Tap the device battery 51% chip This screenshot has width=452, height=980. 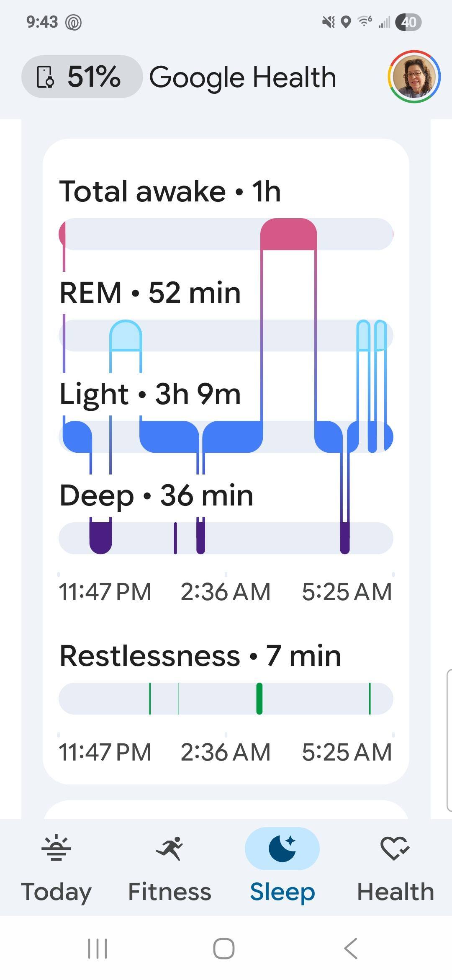[x=82, y=77]
